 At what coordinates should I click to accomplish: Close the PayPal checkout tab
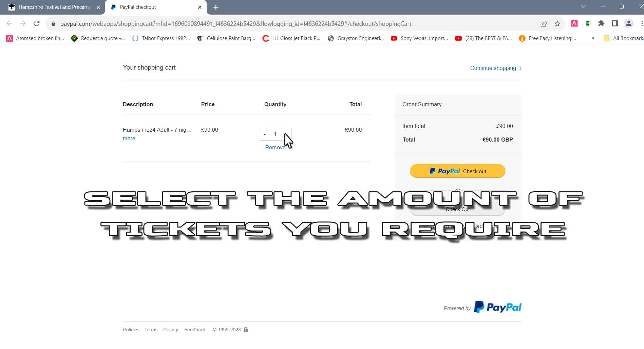[x=200, y=7]
